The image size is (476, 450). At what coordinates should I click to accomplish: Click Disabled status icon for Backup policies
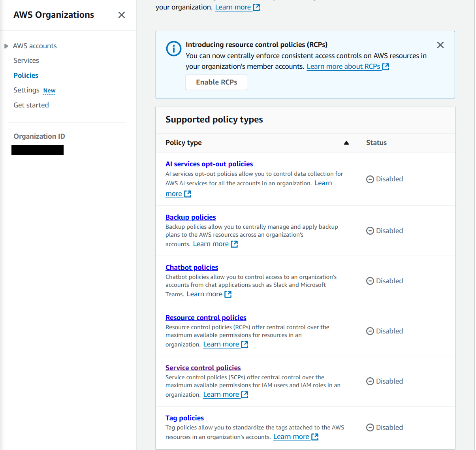click(370, 231)
